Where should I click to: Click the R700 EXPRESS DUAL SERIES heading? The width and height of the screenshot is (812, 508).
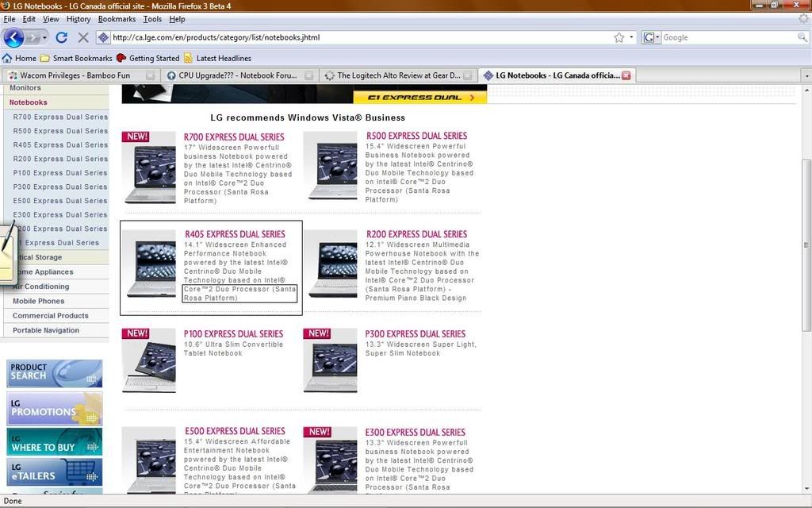point(234,137)
